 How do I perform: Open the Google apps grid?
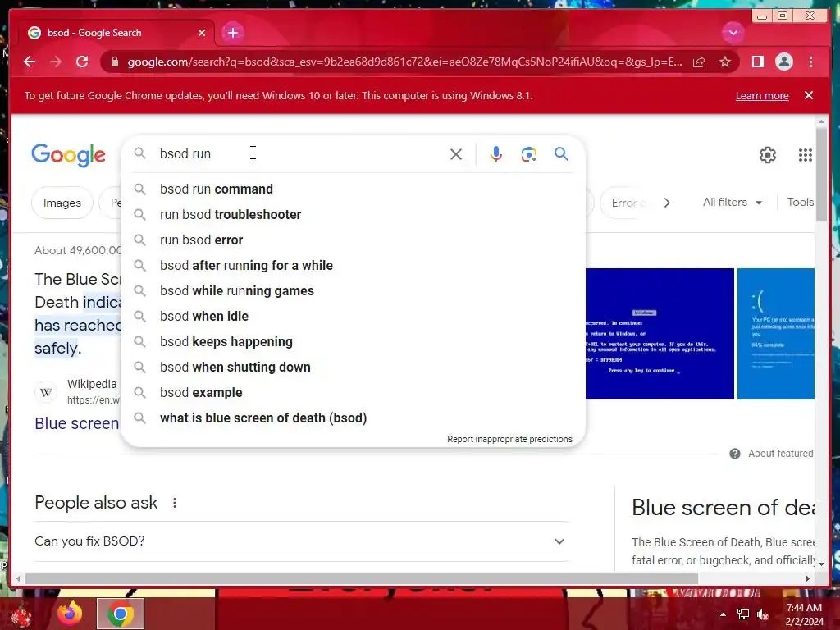point(806,155)
